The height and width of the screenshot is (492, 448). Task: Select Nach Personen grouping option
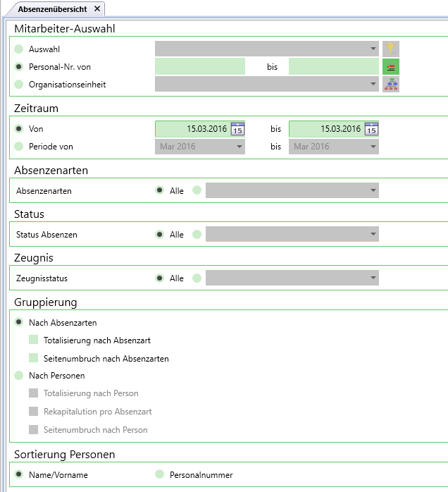point(19,375)
